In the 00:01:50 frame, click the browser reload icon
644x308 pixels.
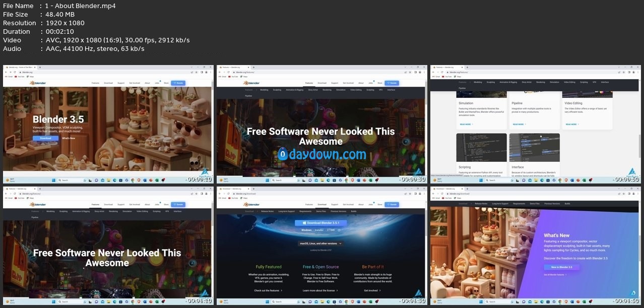[x=442, y=194]
